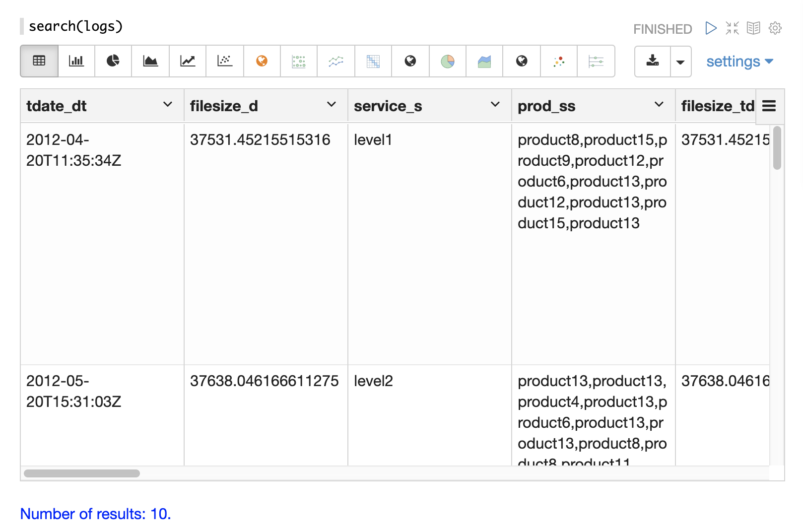Click the prod_ss column header
Image resolution: width=803 pixels, height=532 pixels.
pyautogui.click(x=546, y=106)
